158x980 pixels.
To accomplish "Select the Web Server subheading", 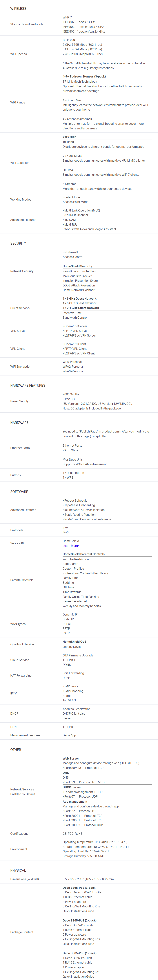I will [x=71, y=759].
